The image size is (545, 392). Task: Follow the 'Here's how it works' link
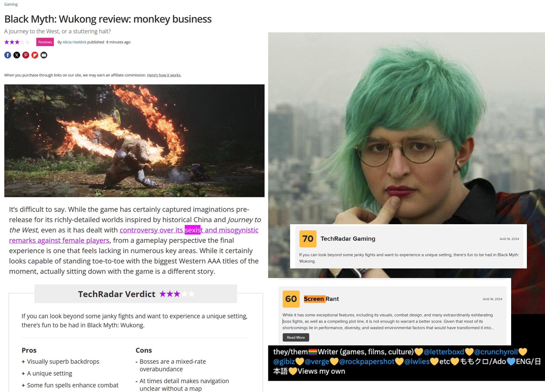point(164,75)
